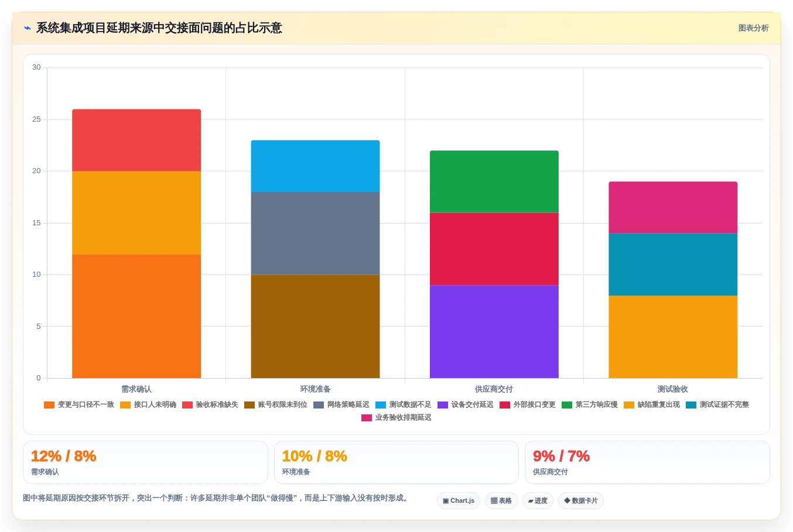Hide the 业务验收排期延迟 legend series

(396, 418)
